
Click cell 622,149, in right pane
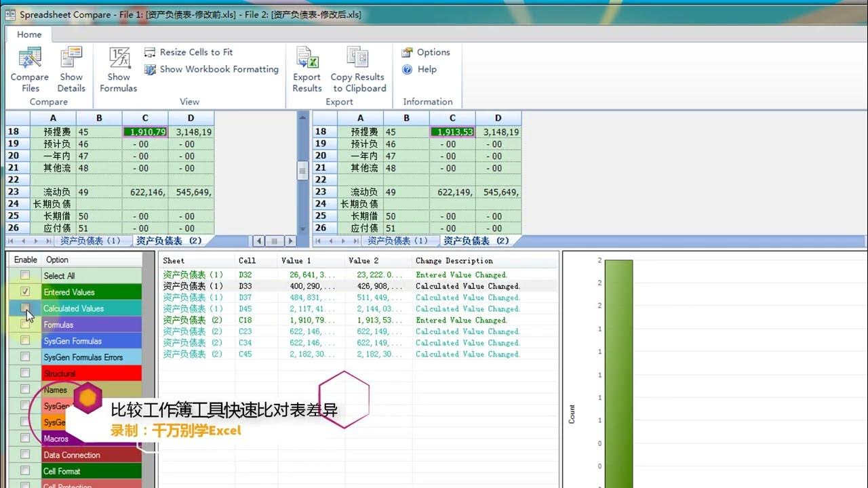click(x=452, y=192)
